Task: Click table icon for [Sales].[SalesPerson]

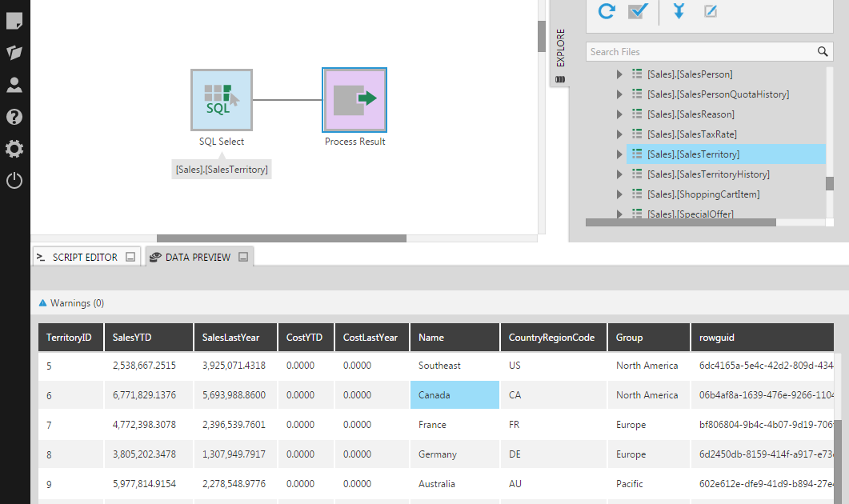Action: click(637, 74)
